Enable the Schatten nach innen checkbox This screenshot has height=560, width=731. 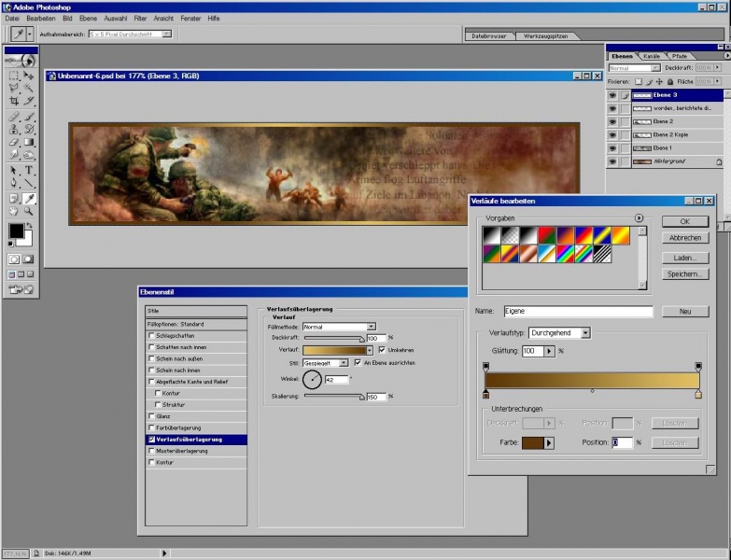point(151,347)
